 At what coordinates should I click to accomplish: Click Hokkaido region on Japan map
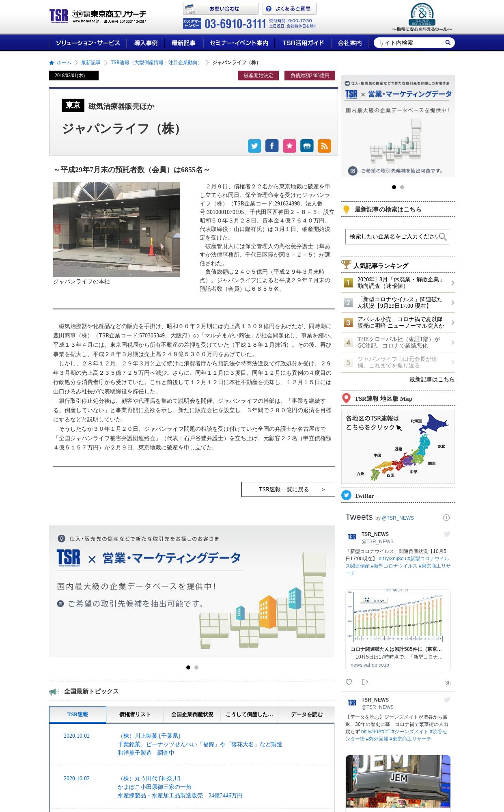point(434,423)
